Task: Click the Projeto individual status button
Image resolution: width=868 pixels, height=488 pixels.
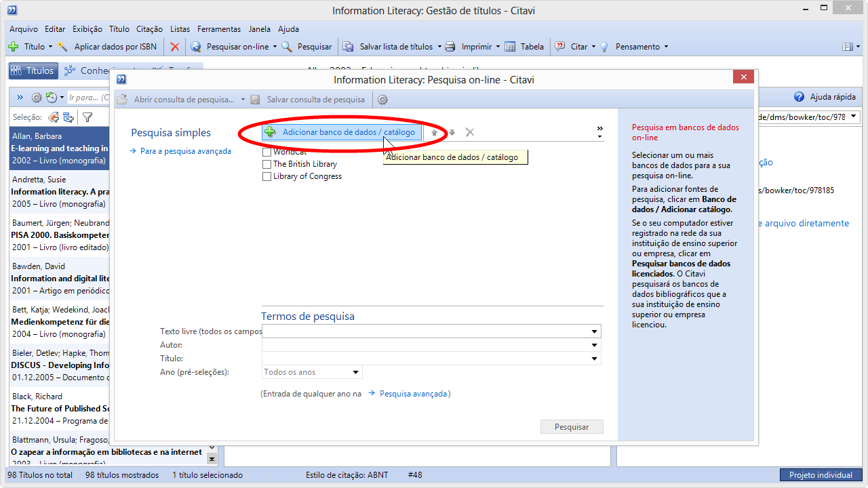Action: pos(821,475)
